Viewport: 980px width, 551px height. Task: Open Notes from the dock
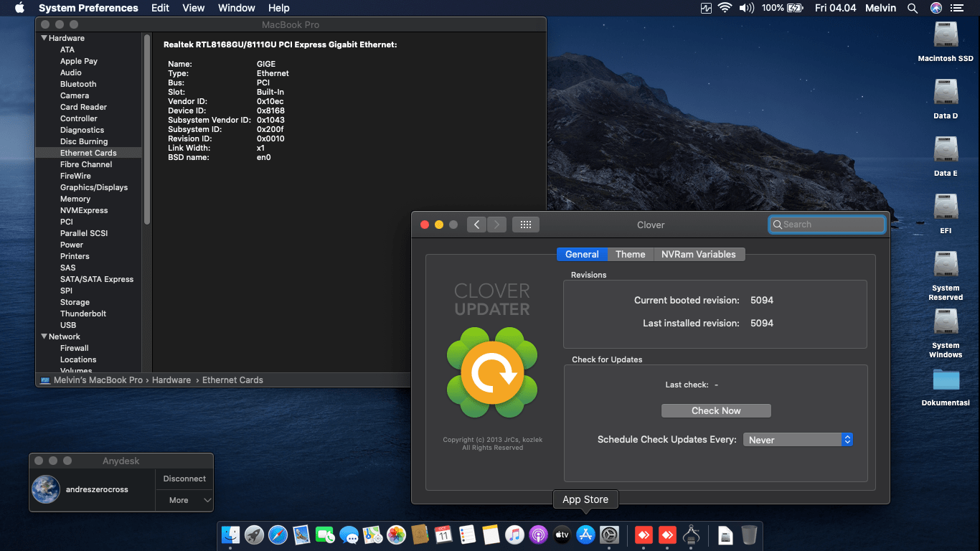tap(491, 534)
